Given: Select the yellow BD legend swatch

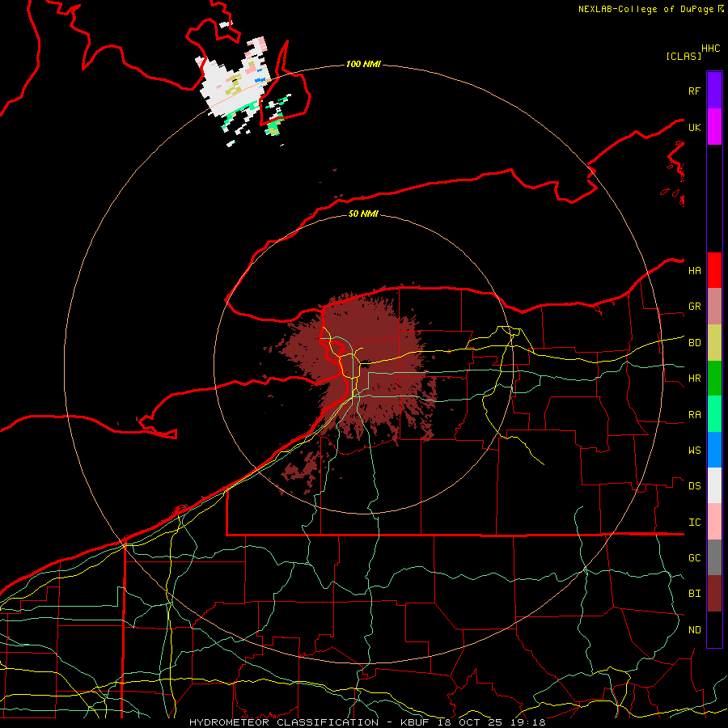Looking at the screenshot, I should (714, 343).
